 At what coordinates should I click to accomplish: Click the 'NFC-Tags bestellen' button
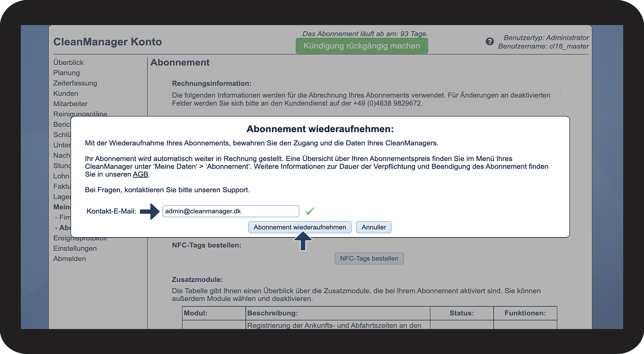point(369,258)
